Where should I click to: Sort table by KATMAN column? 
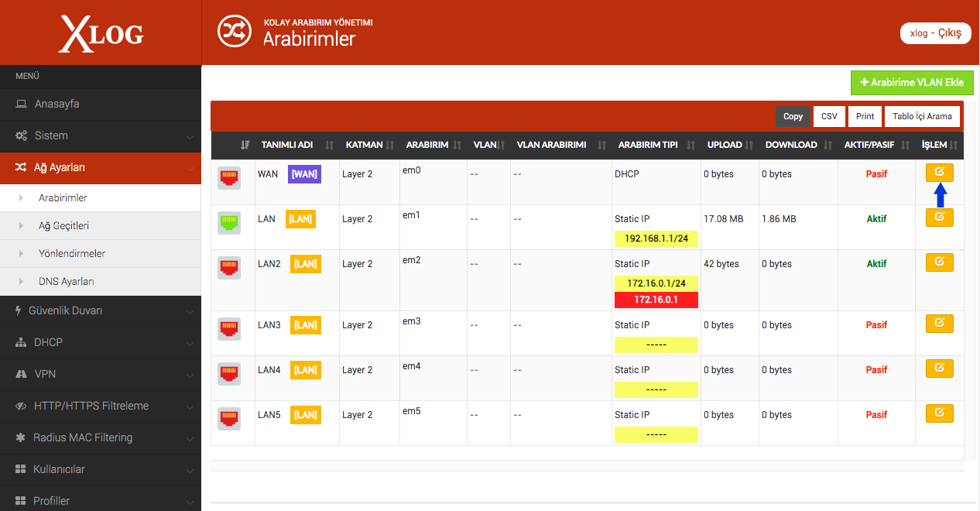tap(369, 145)
